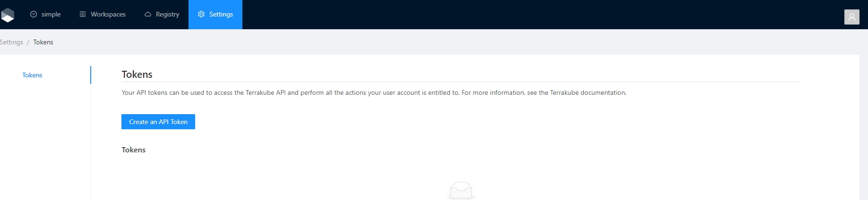Screen dimensions: 868x200
Task: Click the large Tokens page heading
Action: 137,75
